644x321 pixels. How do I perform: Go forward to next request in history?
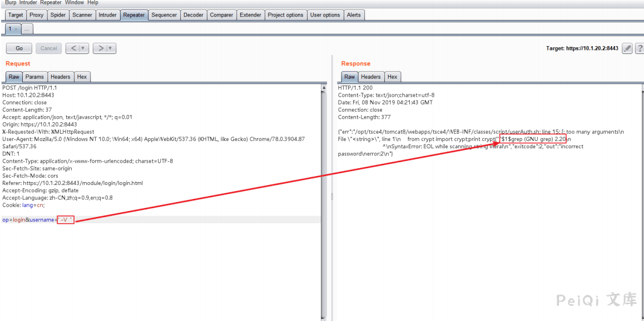(100, 48)
